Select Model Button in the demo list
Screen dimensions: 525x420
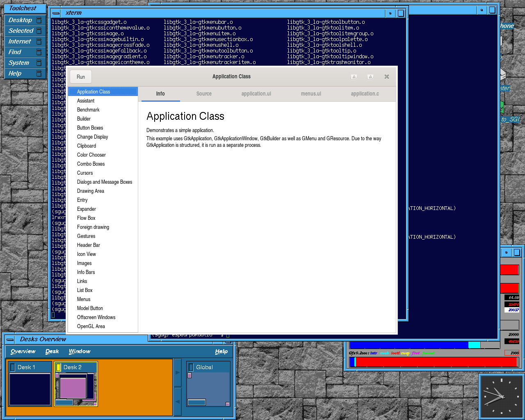(103, 308)
